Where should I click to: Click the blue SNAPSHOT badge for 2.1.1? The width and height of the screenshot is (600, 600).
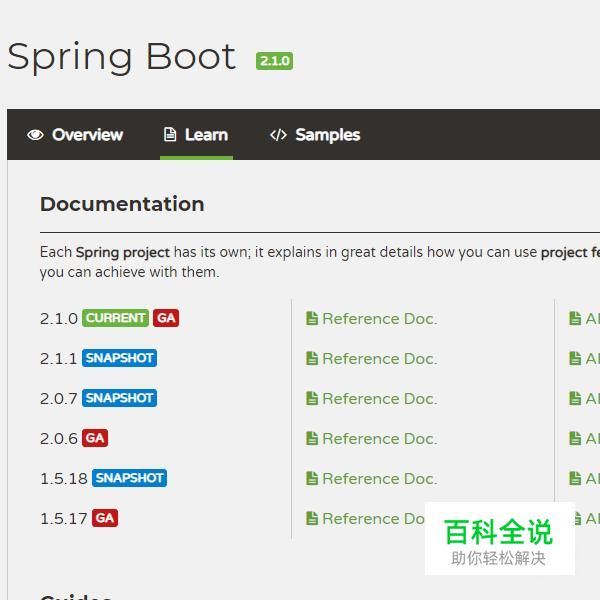(x=119, y=358)
